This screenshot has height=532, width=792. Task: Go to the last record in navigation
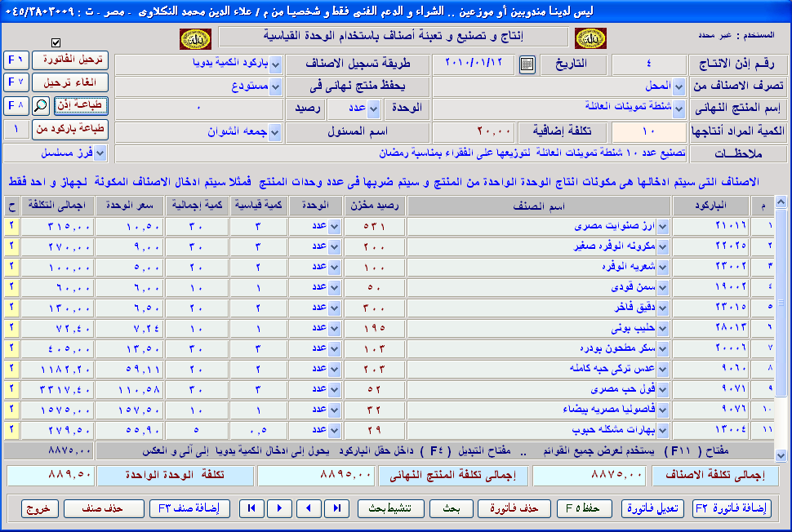pyautogui.click(x=336, y=508)
